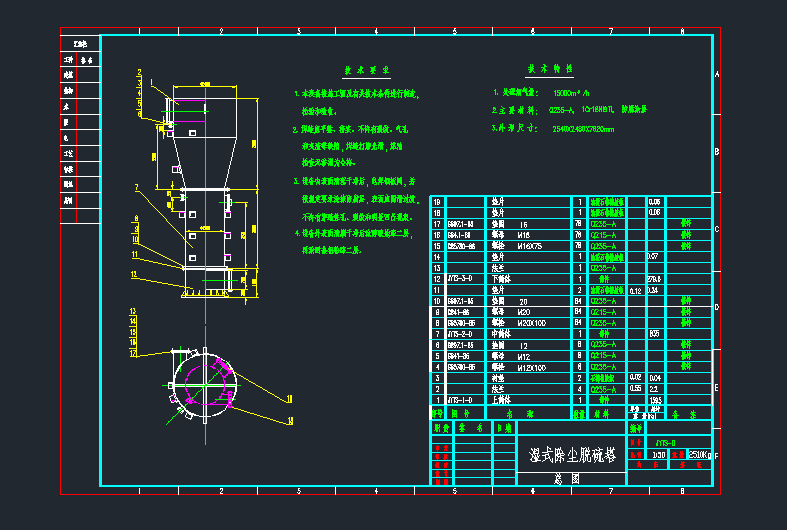Select the 1:30 scale cell
This screenshot has width=787, height=530.
pyautogui.click(x=657, y=455)
